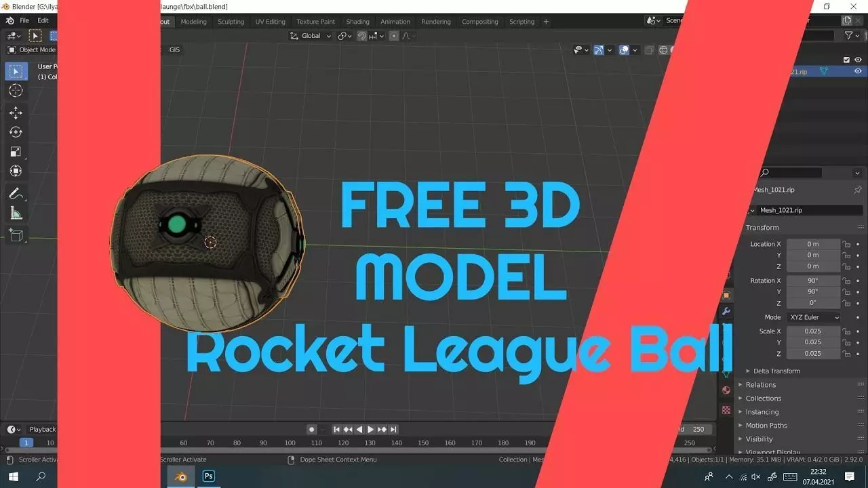This screenshot has width=868, height=488.
Task: Lock the Scale X lock icon
Action: click(x=846, y=331)
